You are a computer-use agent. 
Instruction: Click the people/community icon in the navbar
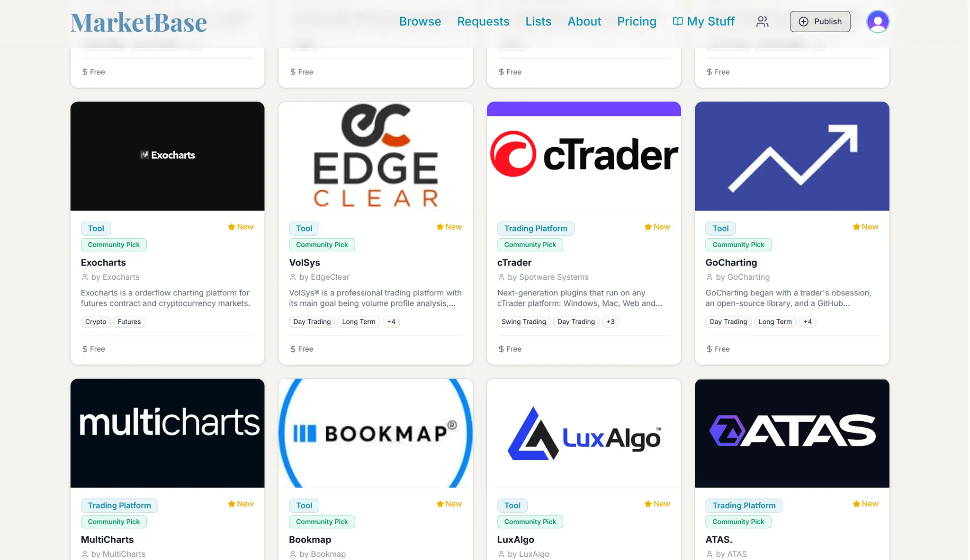click(762, 21)
